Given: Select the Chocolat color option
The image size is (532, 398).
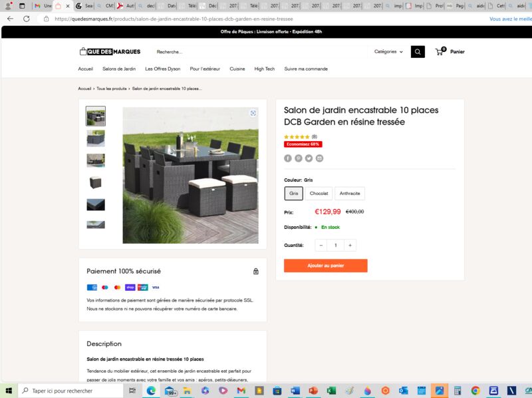Looking at the screenshot, I should [319, 193].
